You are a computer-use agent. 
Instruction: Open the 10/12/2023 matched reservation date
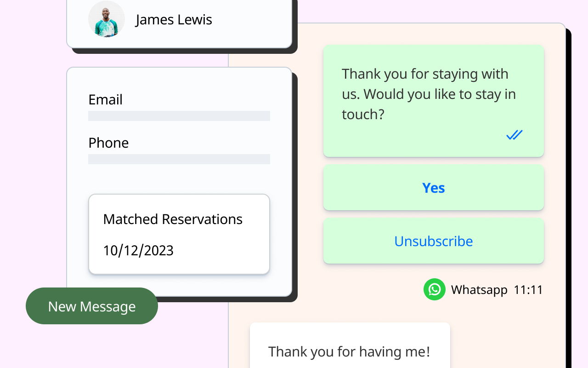point(138,250)
